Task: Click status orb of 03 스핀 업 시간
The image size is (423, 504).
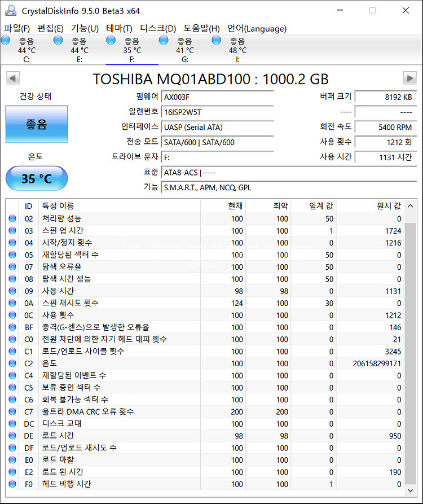Action: pyautogui.click(x=12, y=230)
